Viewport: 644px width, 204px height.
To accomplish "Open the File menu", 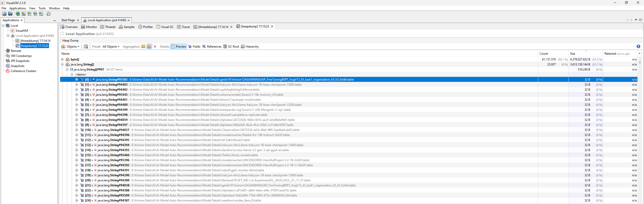I will (x=4, y=8).
